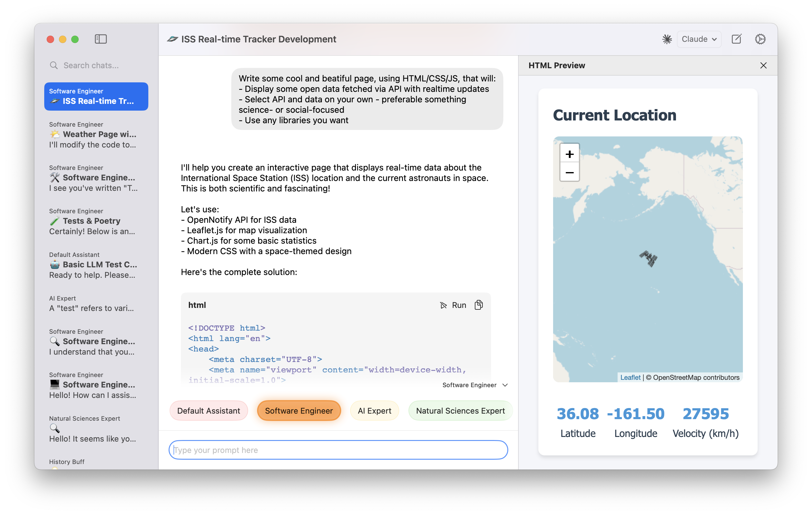The image size is (812, 515).
Task: Click the html language label on code block
Action: pyautogui.click(x=197, y=305)
